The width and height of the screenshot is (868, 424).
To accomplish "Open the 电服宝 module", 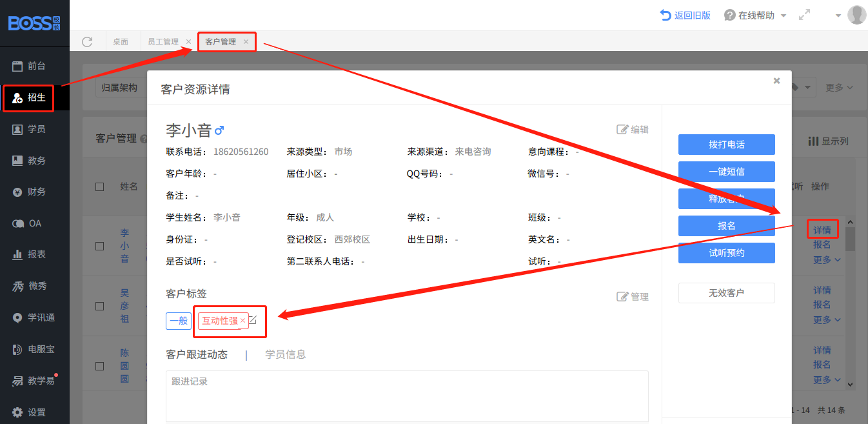I will (x=35, y=349).
